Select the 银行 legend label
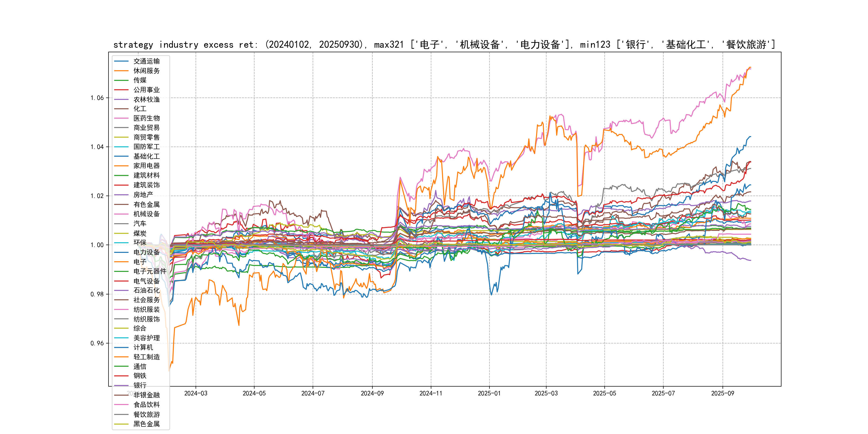 click(x=140, y=385)
